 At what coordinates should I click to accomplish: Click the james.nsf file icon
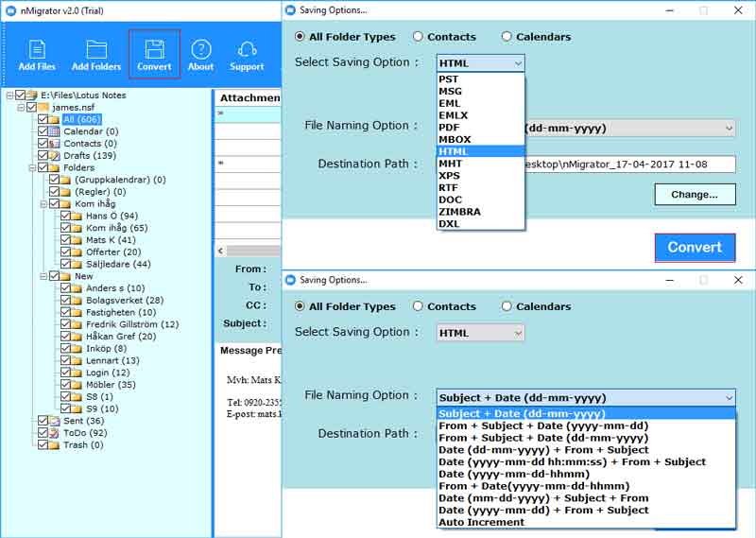pos(43,107)
